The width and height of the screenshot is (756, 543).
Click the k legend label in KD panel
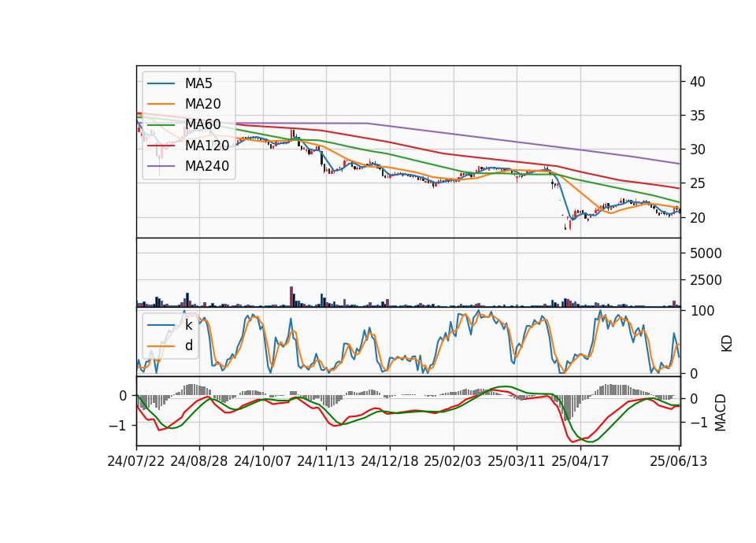(x=188, y=325)
